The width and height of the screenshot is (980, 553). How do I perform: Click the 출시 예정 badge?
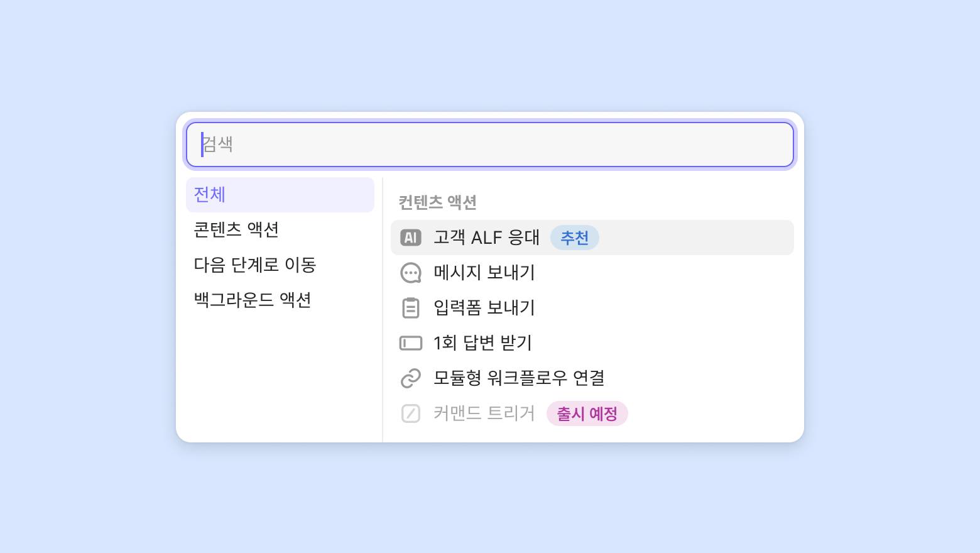pyautogui.click(x=587, y=413)
